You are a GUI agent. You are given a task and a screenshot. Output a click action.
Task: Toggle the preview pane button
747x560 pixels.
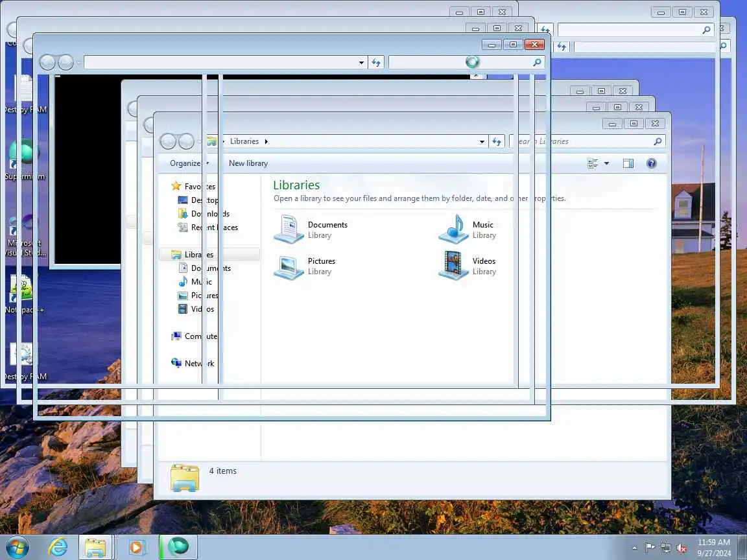628,163
